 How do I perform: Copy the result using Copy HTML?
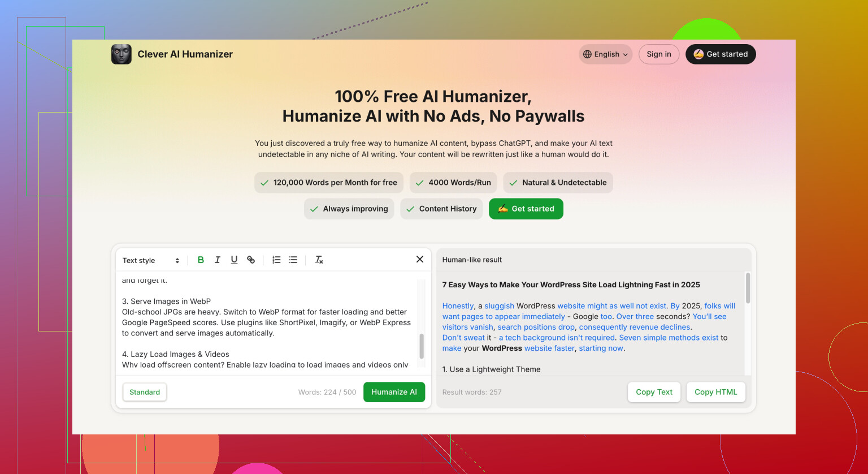pyautogui.click(x=716, y=392)
